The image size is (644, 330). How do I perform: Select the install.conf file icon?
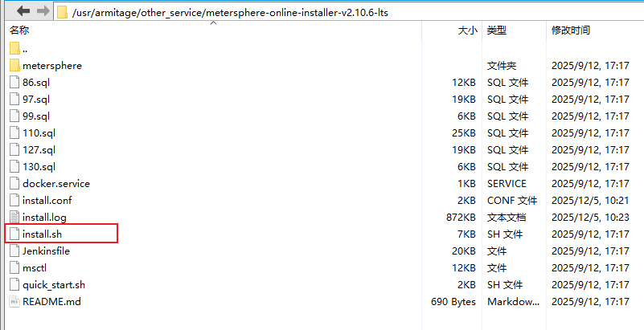(14, 200)
